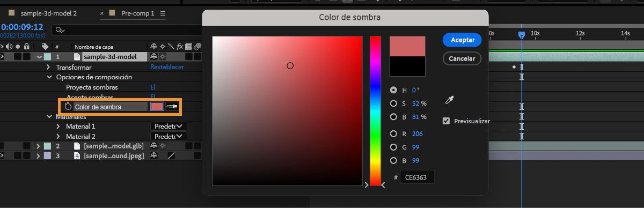Switch to the sample-3d-model 2 tab
Screen dimensions: 644x208
pos(49,13)
